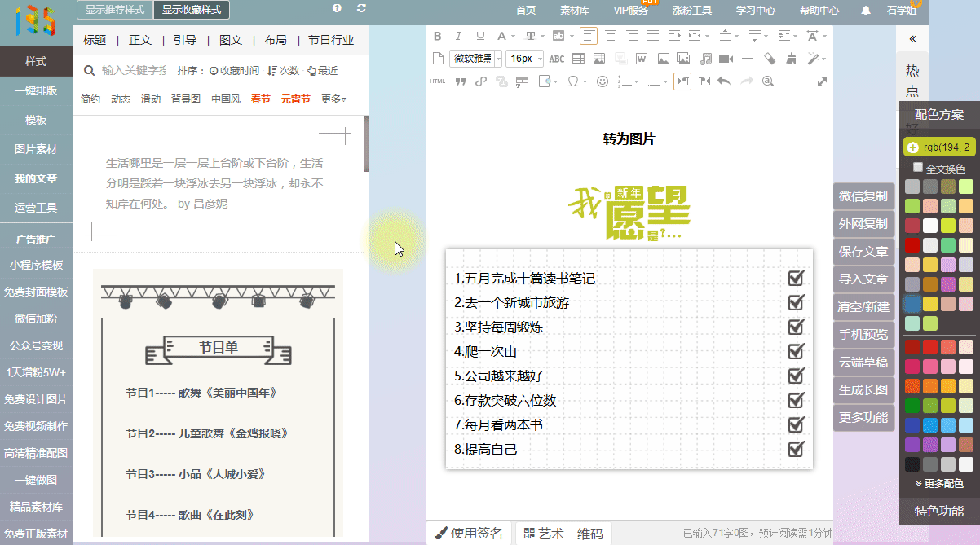Switch to HTML source mode
Viewport: 980px width, 545px height.
(x=438, y=81)
